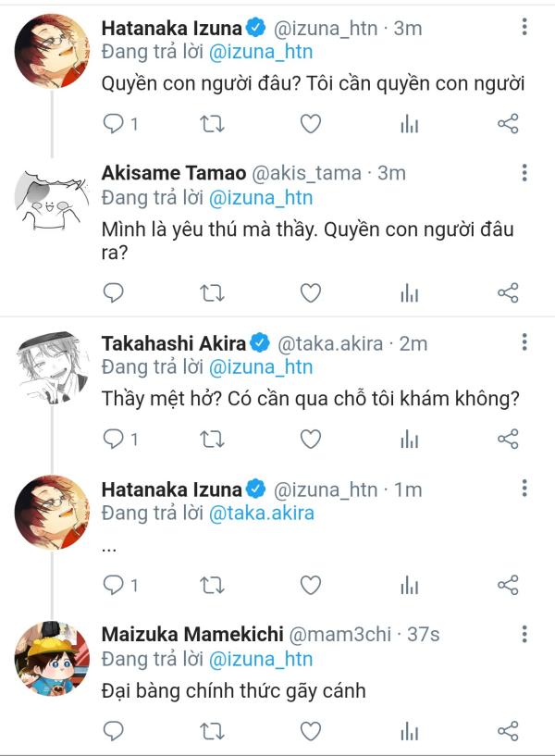Open more options for Takahashi Akira's tweet
Viewport: 555px width, 756px height.
[x=524, y=343]
